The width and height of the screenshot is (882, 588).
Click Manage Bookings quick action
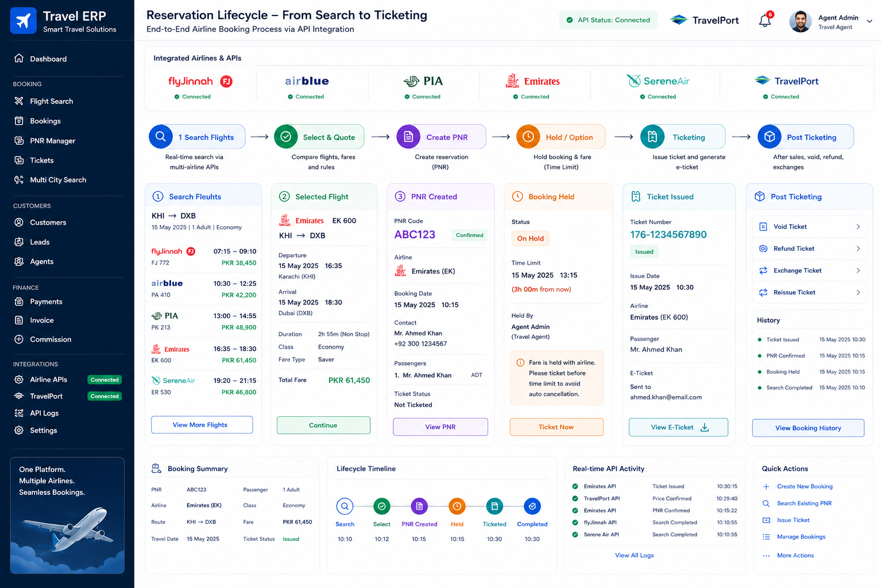[x=794, y=537]
